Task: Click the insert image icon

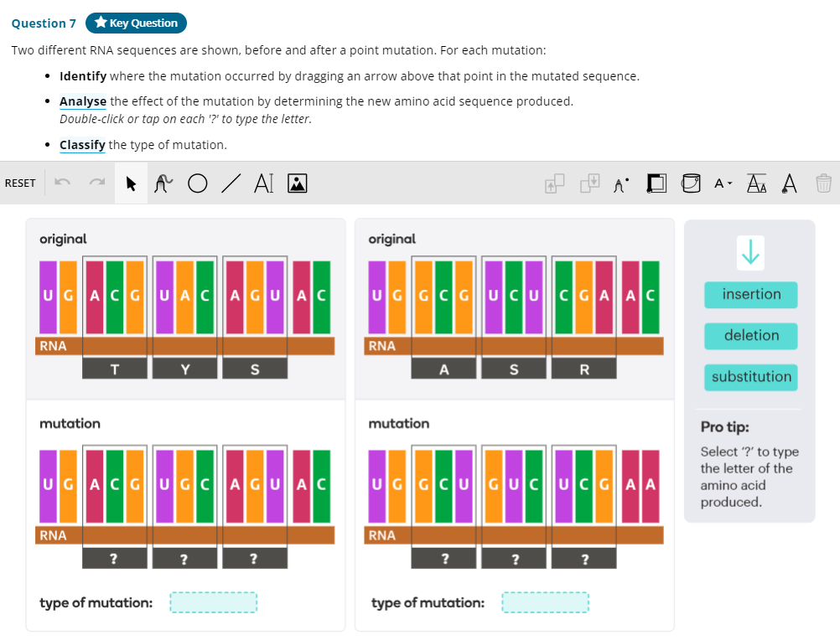Action: 297,183
